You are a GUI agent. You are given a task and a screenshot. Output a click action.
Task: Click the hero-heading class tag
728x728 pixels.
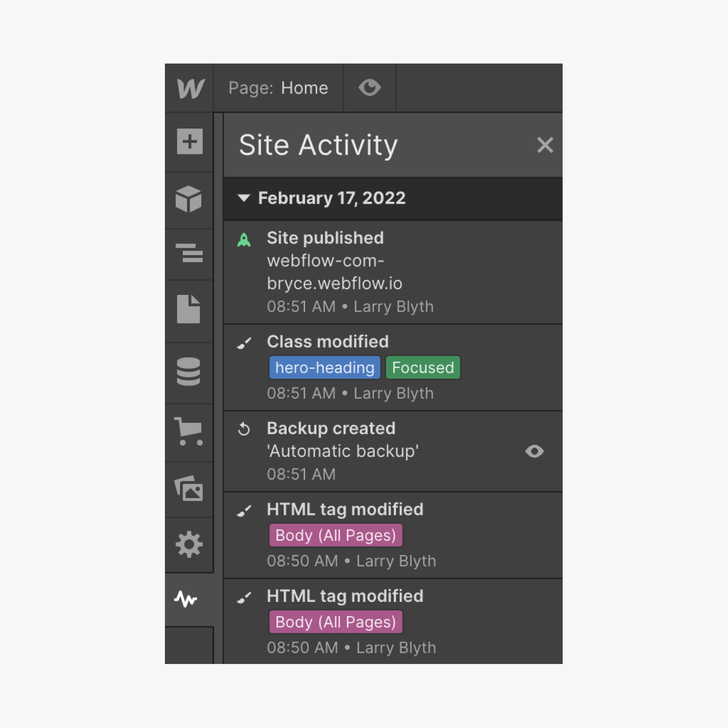click(325, 368)
